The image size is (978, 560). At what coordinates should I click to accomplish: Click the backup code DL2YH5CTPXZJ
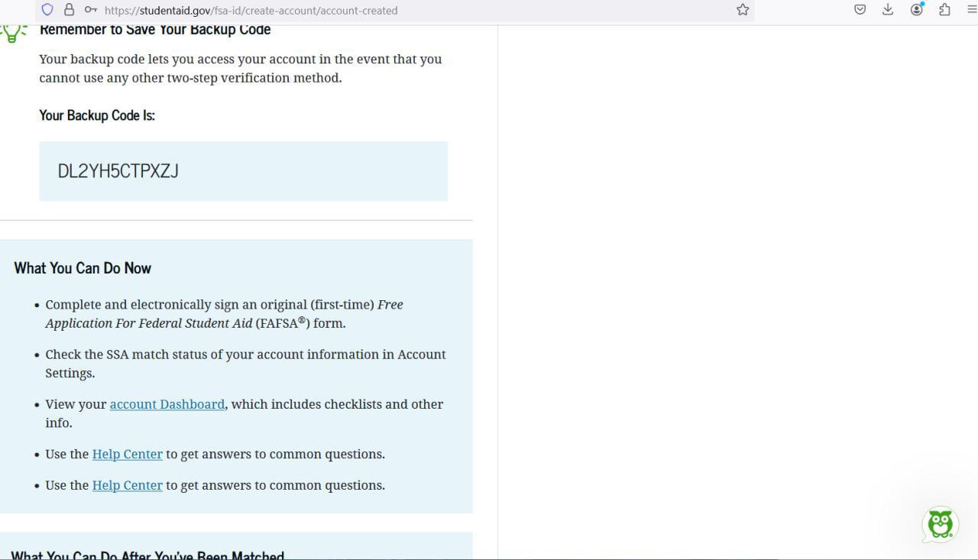tap(118, 171)
